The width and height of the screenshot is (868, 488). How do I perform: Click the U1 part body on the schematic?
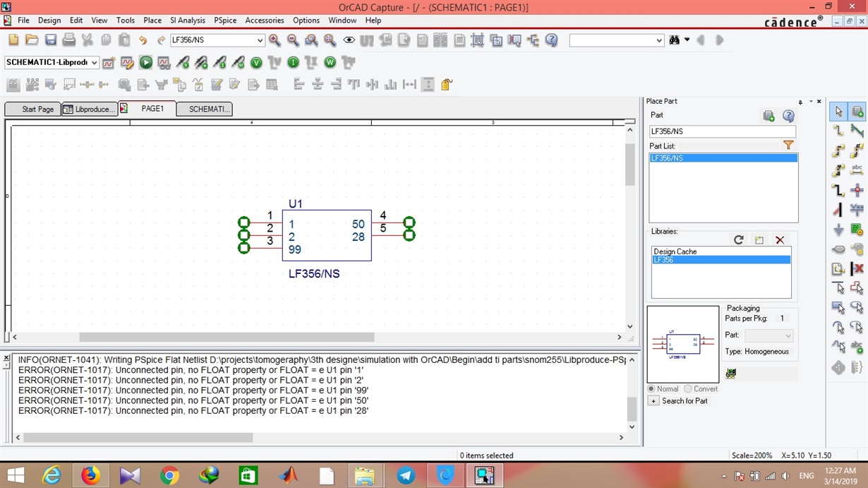click(327, 236)
